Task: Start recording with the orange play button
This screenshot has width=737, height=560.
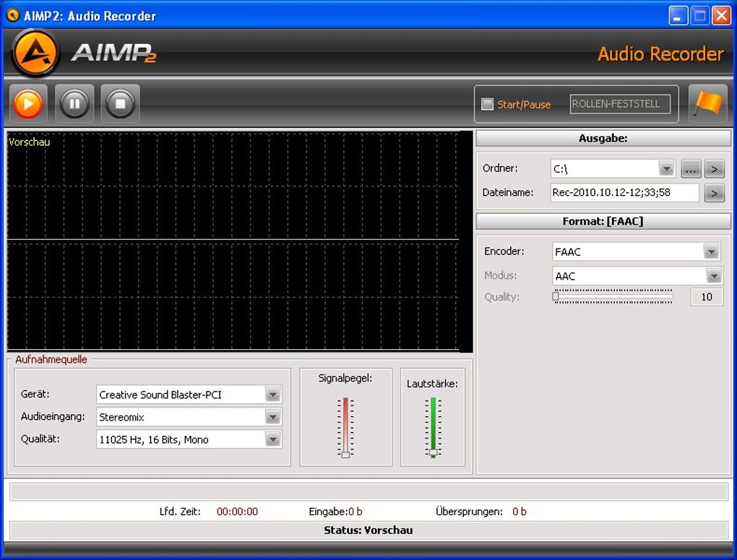Action: coord(27,103)
